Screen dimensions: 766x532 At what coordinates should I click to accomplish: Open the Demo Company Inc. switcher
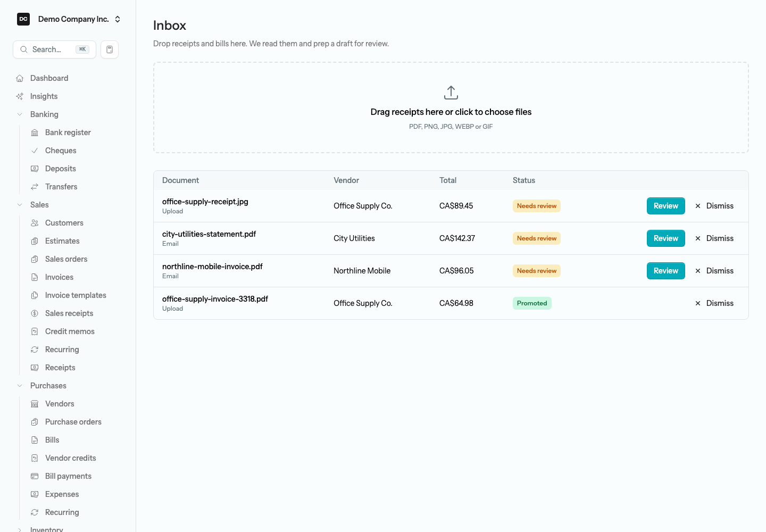coord(69,19)
